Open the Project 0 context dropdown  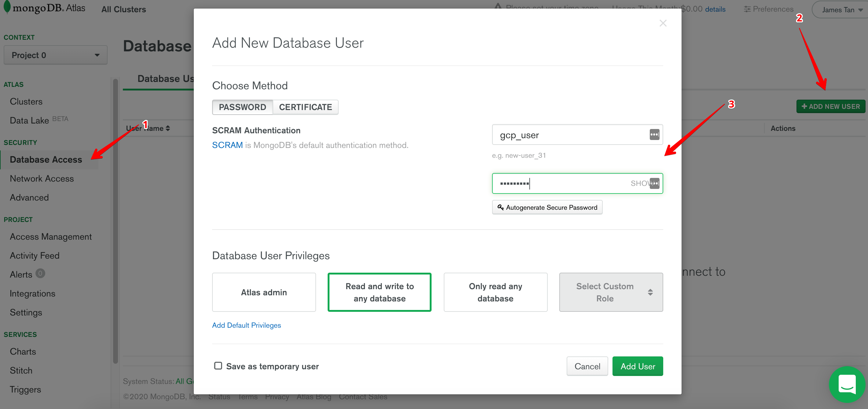click(55, 55)
